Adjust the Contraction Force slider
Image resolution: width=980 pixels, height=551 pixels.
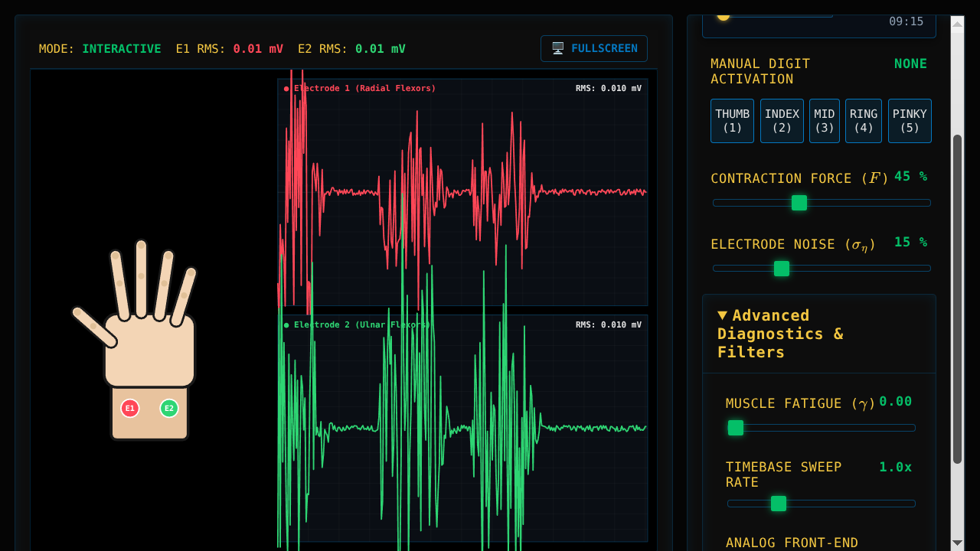coord(822,203)
